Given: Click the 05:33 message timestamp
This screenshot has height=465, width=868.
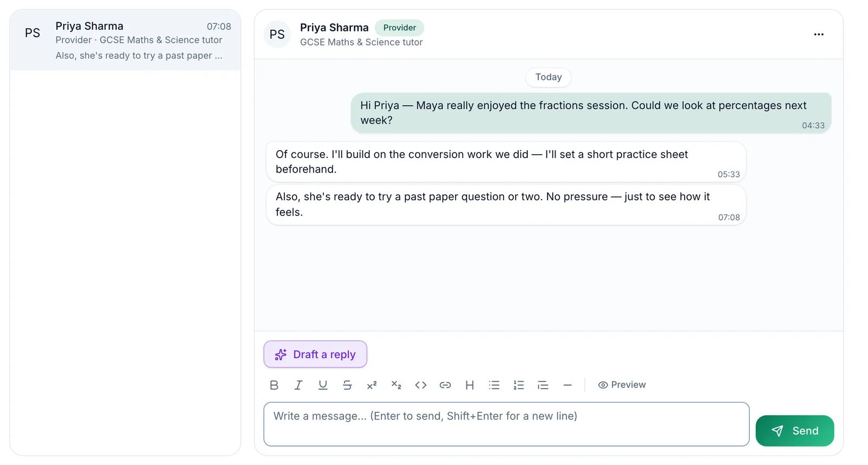Looking at the screenshot, I should point(729,174).
